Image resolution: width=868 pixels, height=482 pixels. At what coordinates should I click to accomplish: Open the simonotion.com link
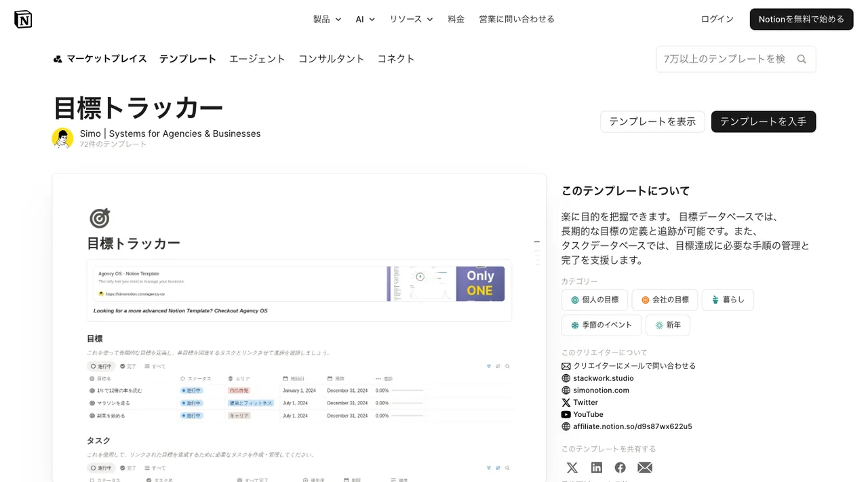[x=601, y=390]
